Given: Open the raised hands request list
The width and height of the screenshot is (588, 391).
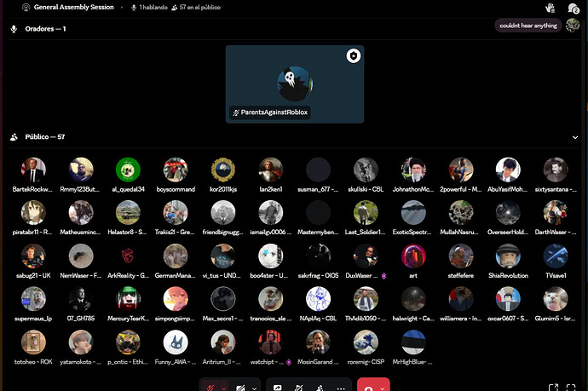Looking at the screenshot, I should pyautogui.click(x=551, y=8).
